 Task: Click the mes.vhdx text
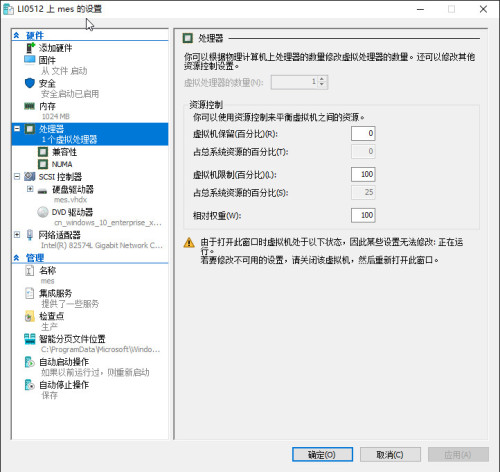pyautogui.click(x=70, y=200)
